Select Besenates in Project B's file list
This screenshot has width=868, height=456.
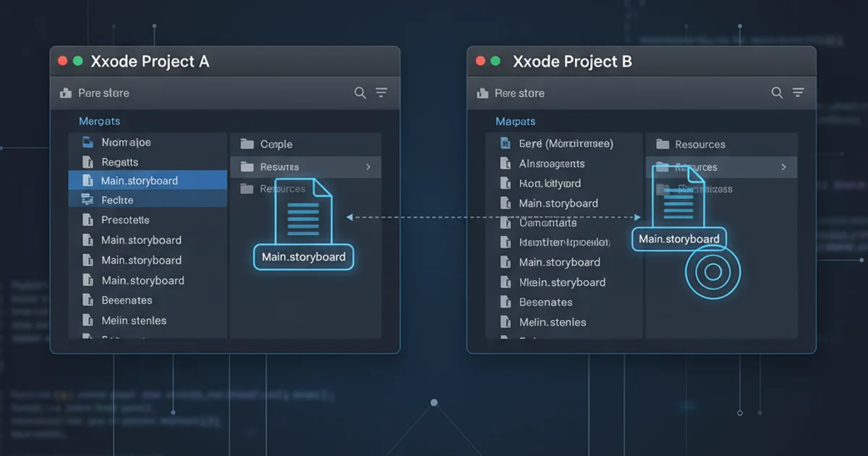pos(545,303)
